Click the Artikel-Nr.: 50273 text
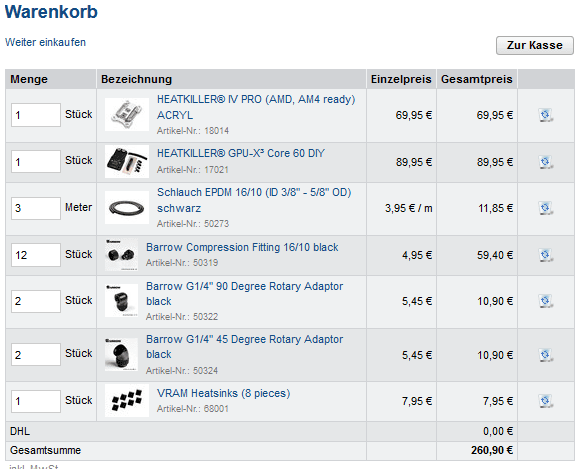 pos(193,224)
